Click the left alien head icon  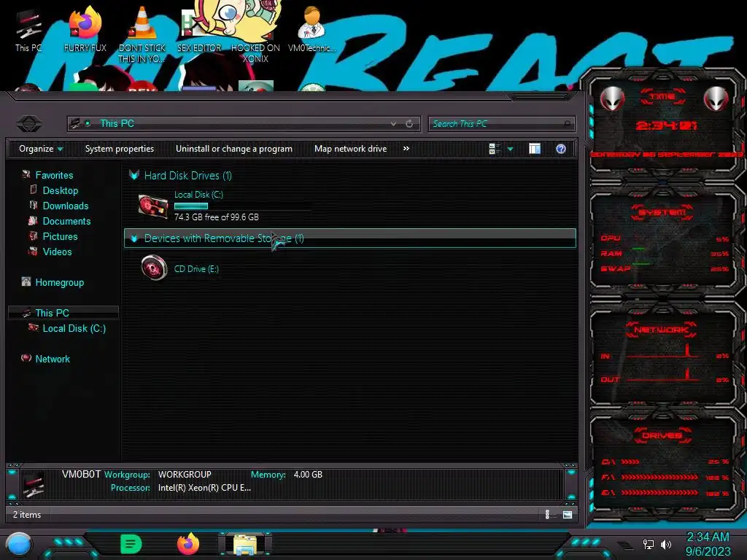point(612,98)
